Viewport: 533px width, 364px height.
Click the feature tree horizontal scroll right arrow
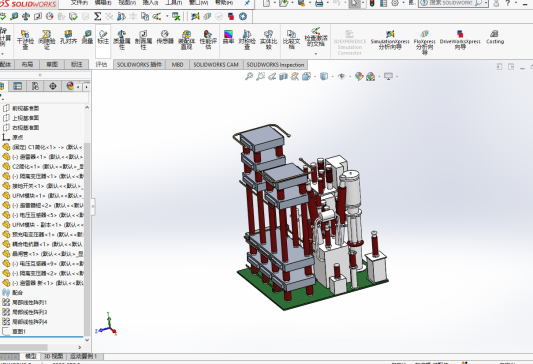coord(80,347)
